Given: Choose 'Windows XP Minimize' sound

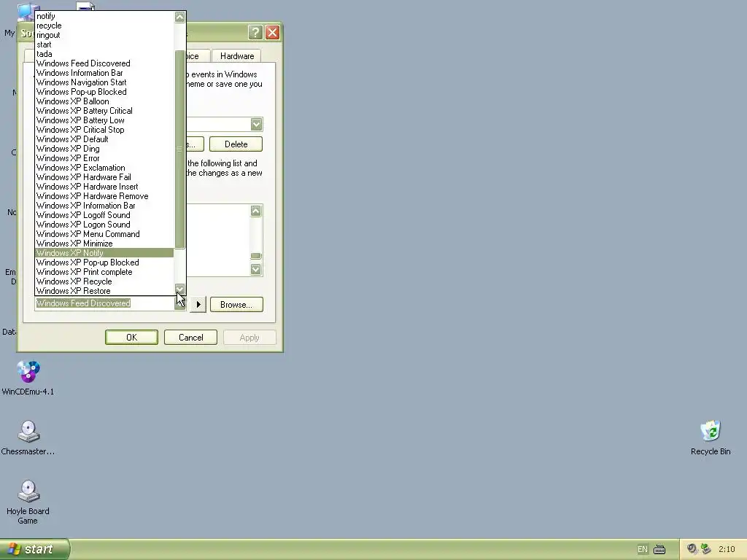Looking at the screenshot, I should pos(105,244).
